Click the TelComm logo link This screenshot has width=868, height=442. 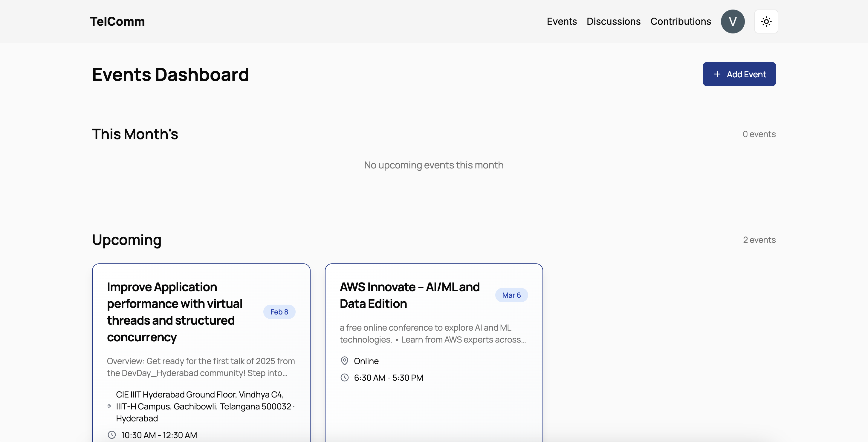point(117,22)
